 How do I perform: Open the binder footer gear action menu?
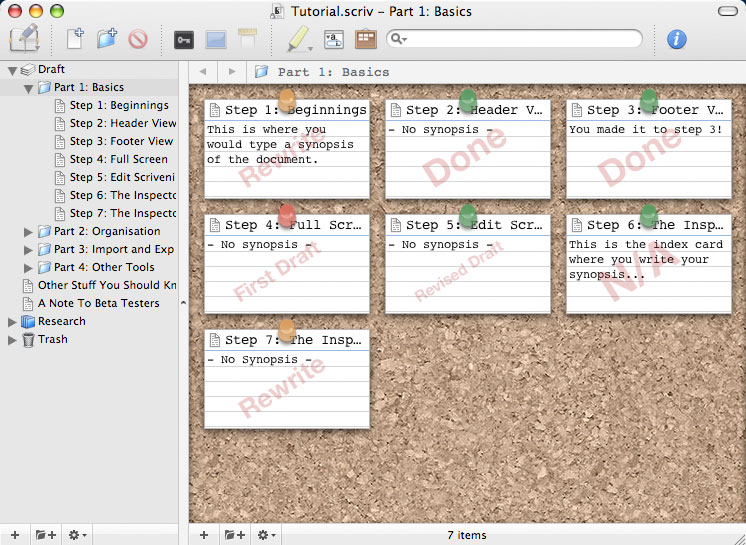click(76, 535)
